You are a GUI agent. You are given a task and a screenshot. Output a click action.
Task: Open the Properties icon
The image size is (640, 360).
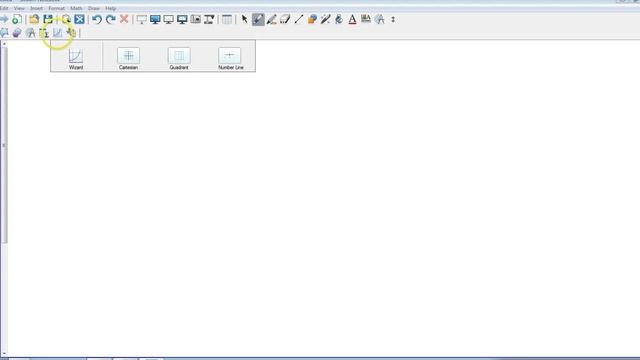tap(366, 19)
